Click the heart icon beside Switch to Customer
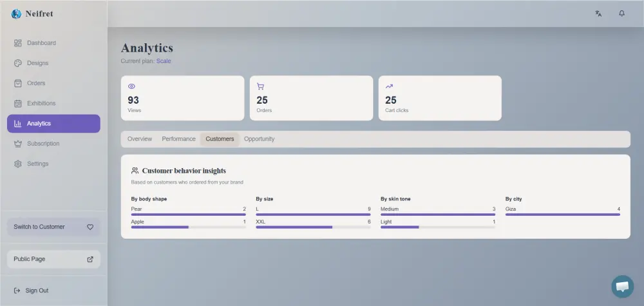The height and width of the screenshot is (306, 644). coord(90,227)
